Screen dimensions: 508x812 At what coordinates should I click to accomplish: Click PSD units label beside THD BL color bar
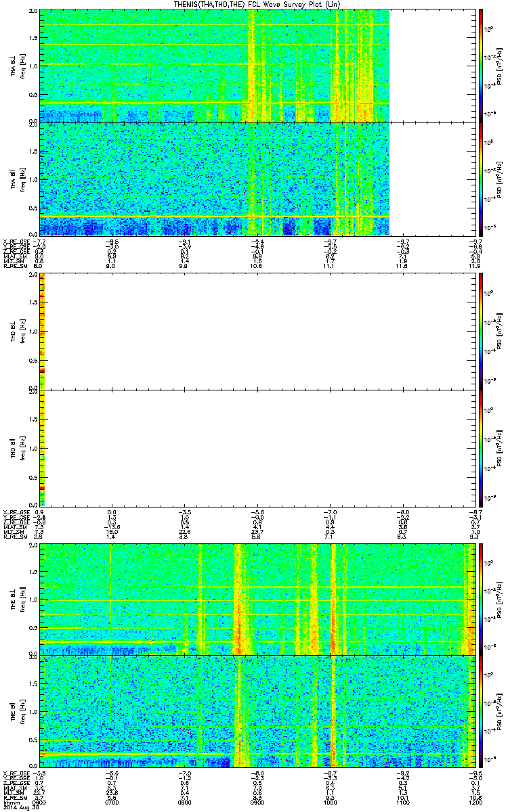(501, 330)
